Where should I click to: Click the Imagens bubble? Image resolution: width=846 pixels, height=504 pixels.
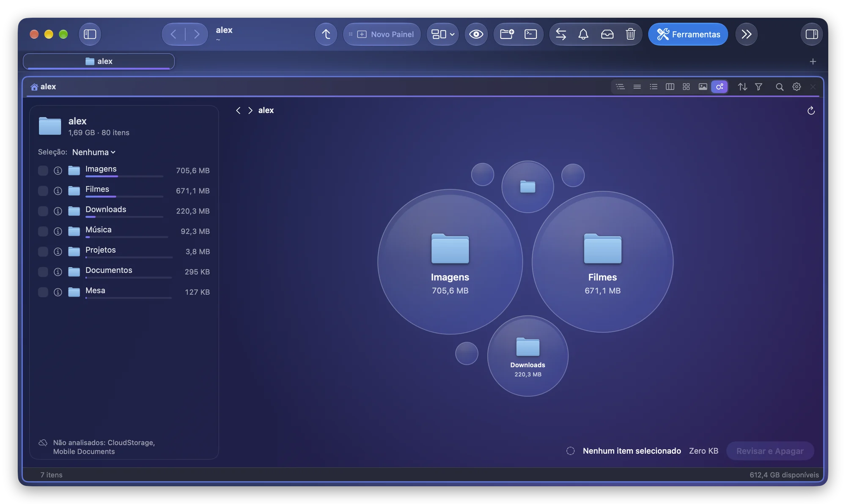tap(450, 262)
